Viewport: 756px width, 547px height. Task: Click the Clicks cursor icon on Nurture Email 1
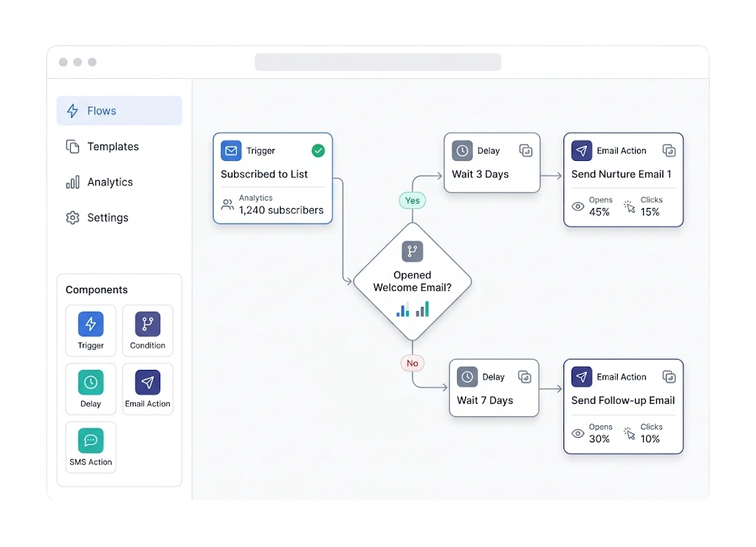pyautogui.click(x=629, y=206)
